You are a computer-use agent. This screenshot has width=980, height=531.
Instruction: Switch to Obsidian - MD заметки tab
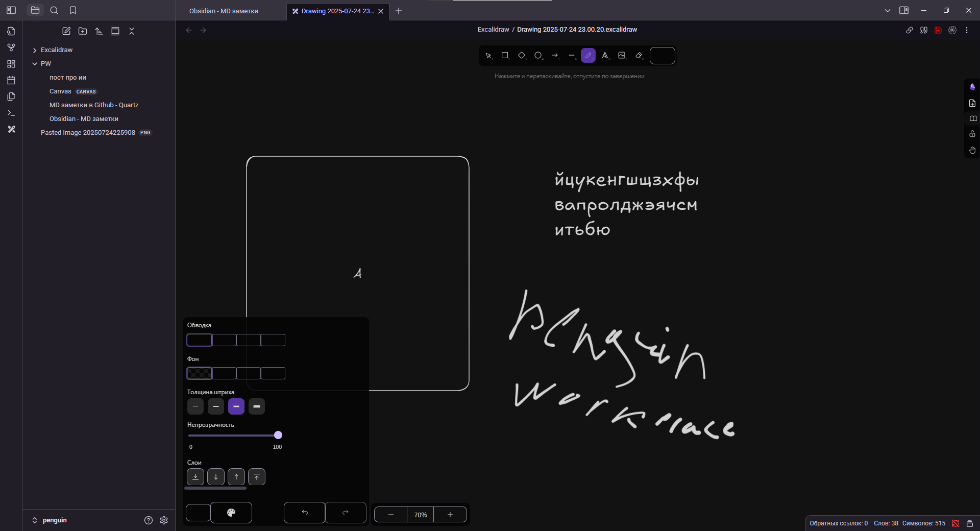(224, 11)
